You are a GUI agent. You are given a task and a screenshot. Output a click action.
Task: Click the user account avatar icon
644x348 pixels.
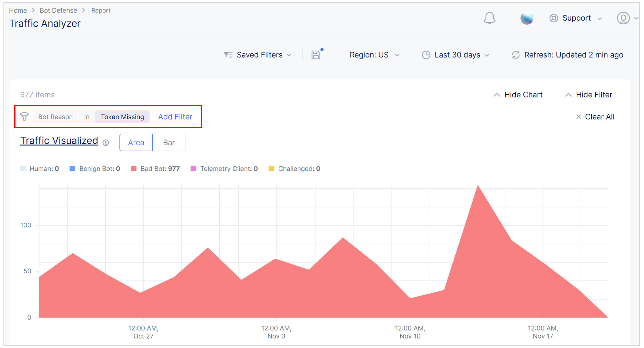(x=623, y=18)
